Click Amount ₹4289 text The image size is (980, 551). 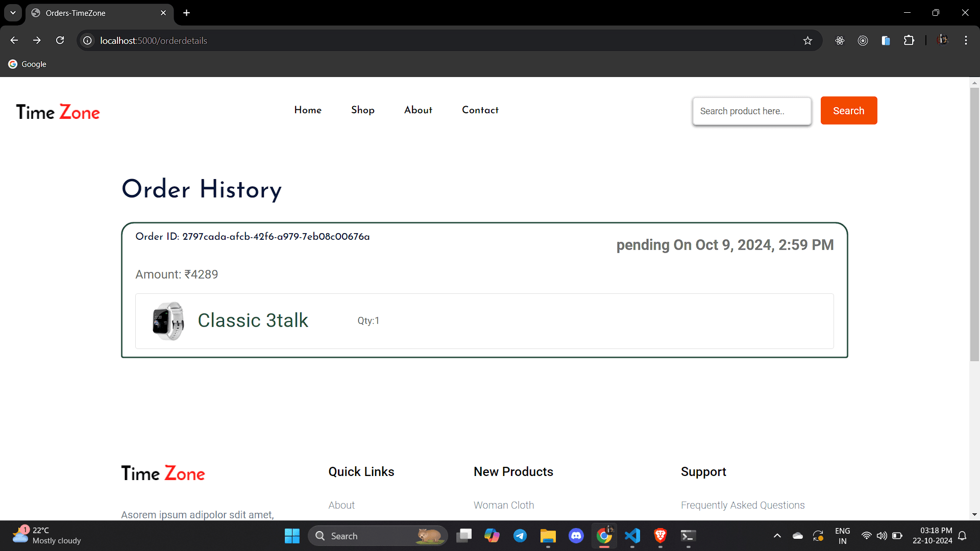177,274
